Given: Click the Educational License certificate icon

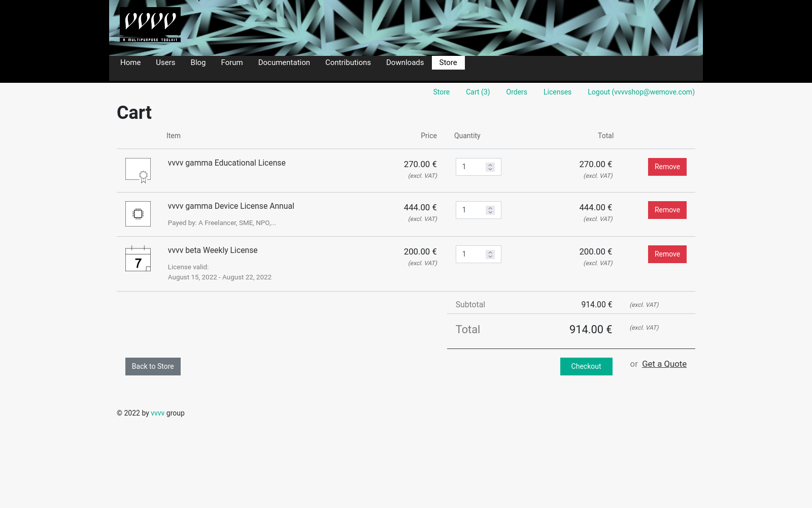Looking at the screenshot, I should (138, 170).
